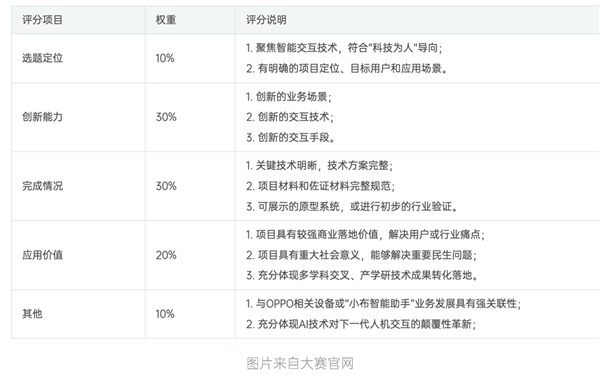Click the 30% weight for 创新能力
Viewport: 600px width, 380px height.
[166, 117]
